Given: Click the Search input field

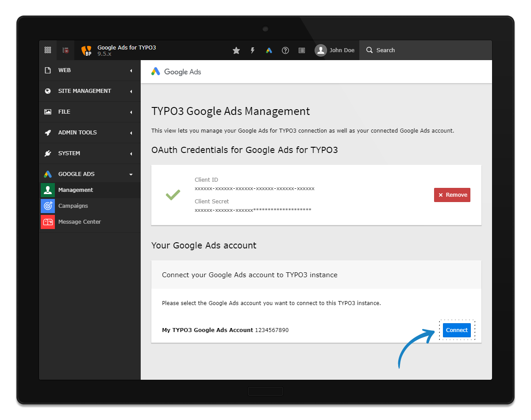Looking at the screenshot, I should (426, 50).
